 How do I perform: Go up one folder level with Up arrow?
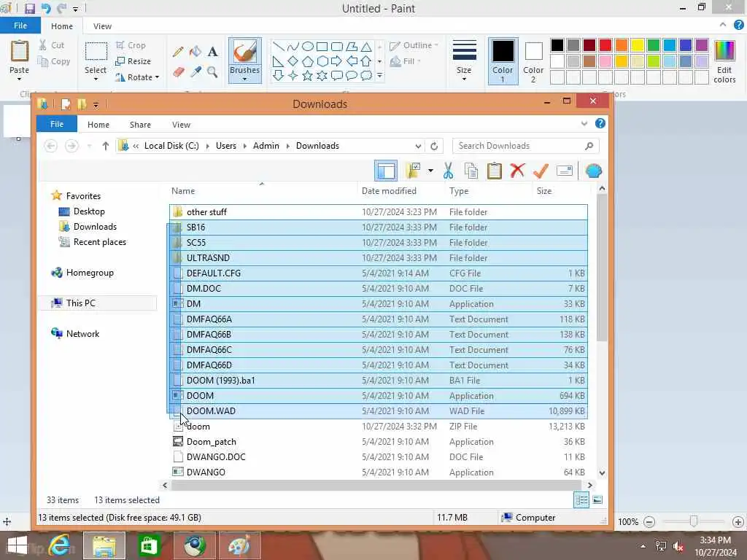coord(106,146)
